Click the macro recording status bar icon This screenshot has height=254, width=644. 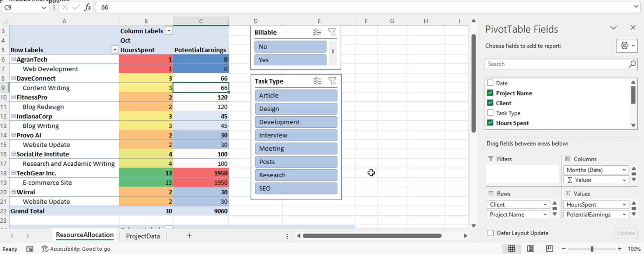[x=30, y=249]
